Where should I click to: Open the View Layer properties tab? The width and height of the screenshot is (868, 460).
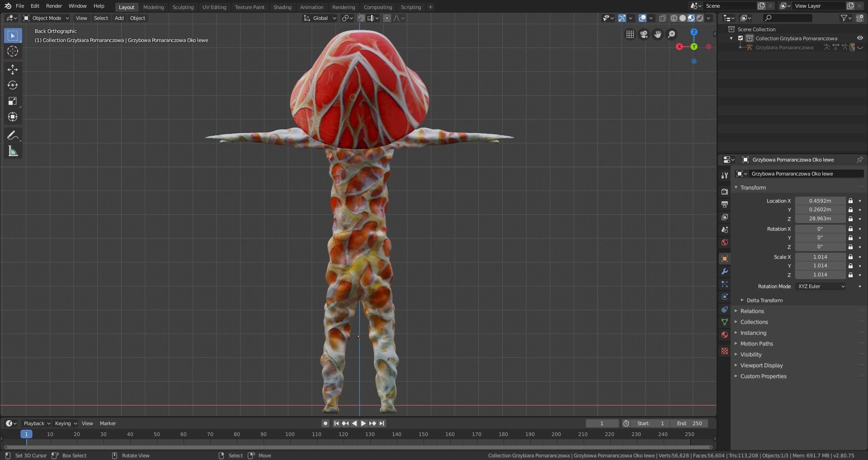(725, 217)
